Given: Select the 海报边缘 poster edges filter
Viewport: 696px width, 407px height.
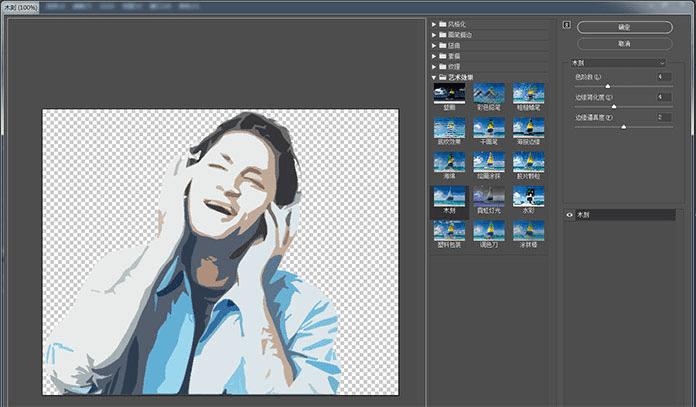Looking at the screenshot, I should pyautogui.click(x=528, y=128).
